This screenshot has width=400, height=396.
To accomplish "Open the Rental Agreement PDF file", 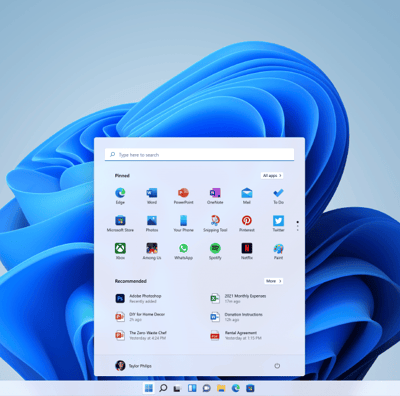I will pyautogui.click(x=236, y=335).
